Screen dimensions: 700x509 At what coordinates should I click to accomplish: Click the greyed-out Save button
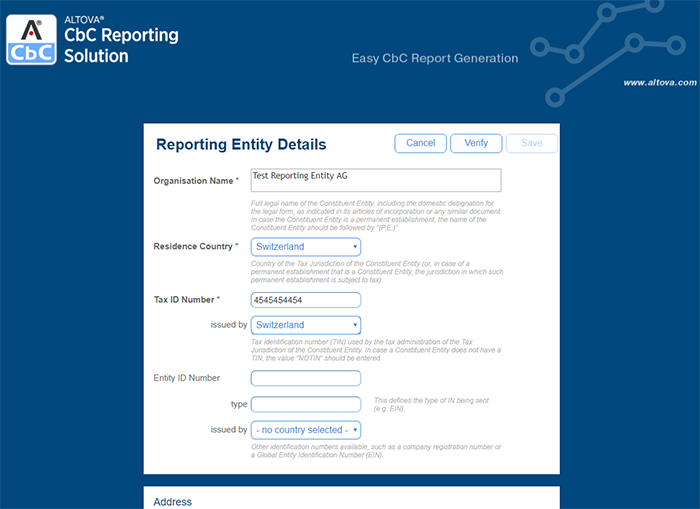[x=532, y=143]
